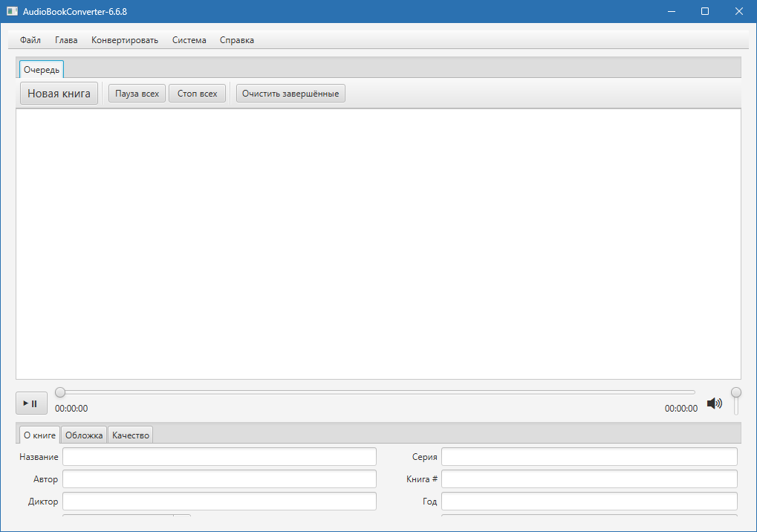This screenshot has width=757, height=532.
Task: Open the Справка menu
Action: 236,40
